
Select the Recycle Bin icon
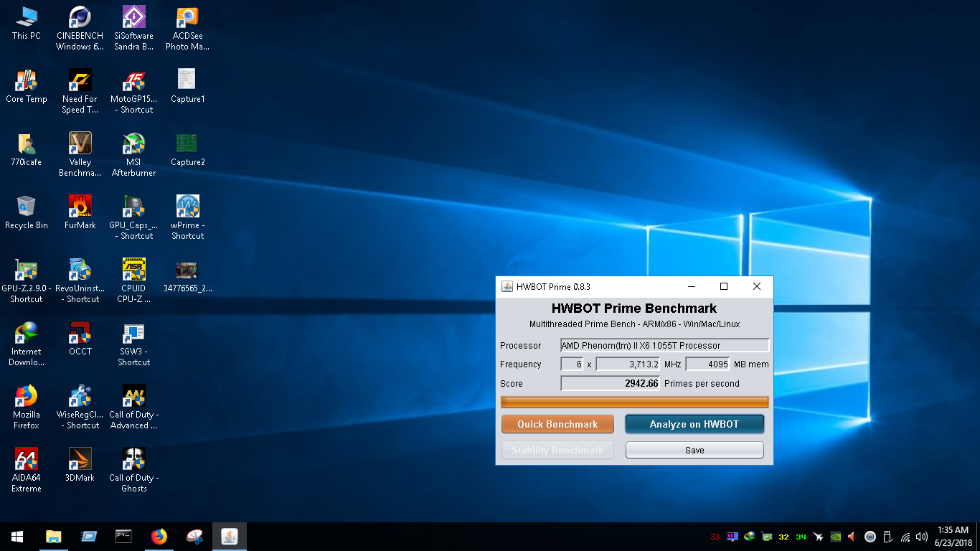click(x=27, y=212)
